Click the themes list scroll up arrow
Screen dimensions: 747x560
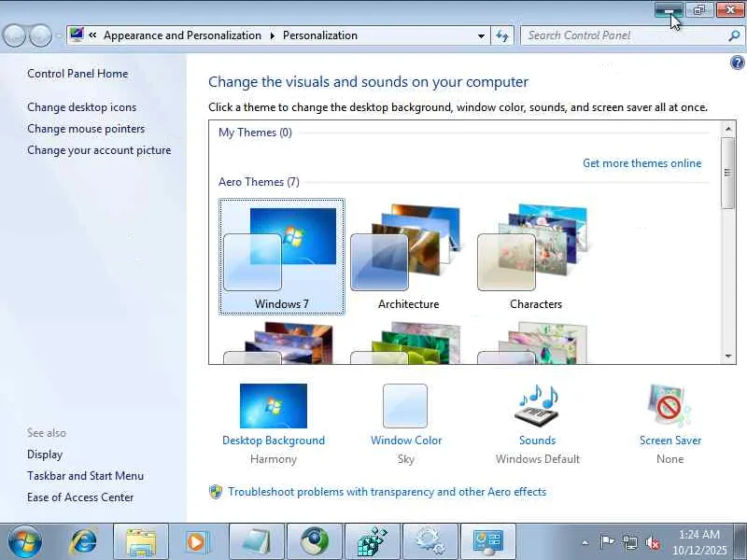point(728,129)
